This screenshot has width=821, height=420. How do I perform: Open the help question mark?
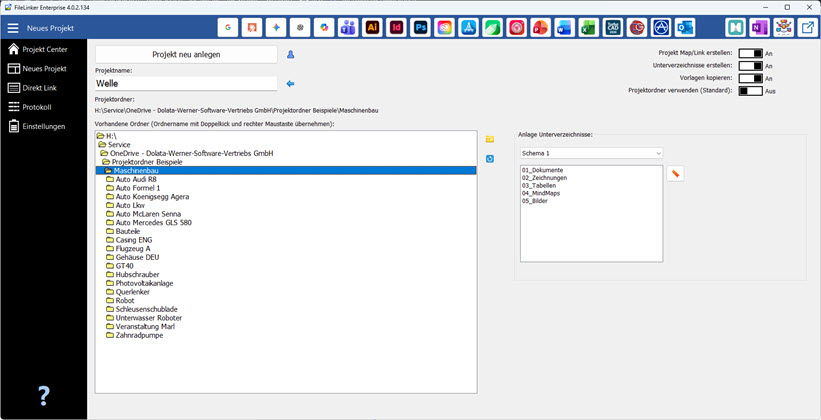click(x=44, y=396)
